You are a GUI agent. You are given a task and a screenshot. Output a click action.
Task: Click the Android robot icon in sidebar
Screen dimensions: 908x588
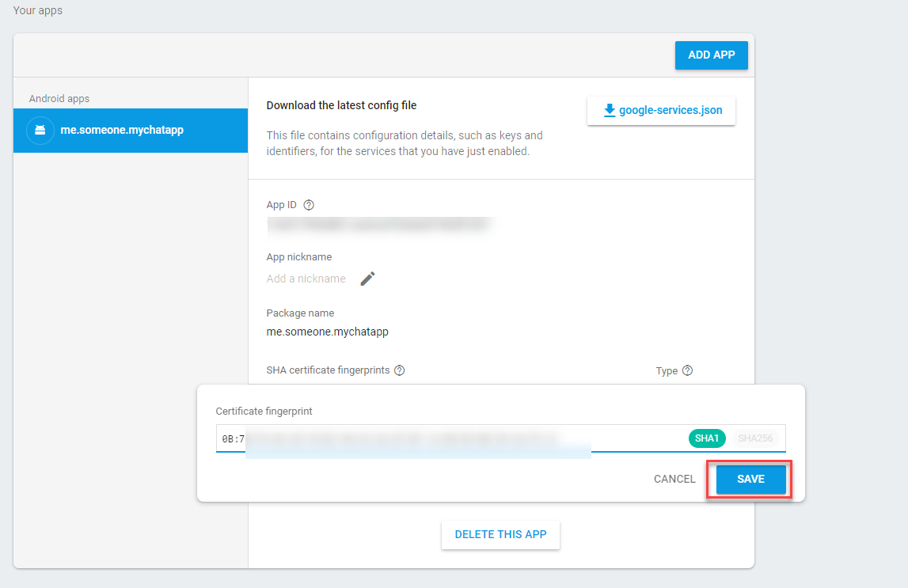pyautogui.click(x=40, y=130)
